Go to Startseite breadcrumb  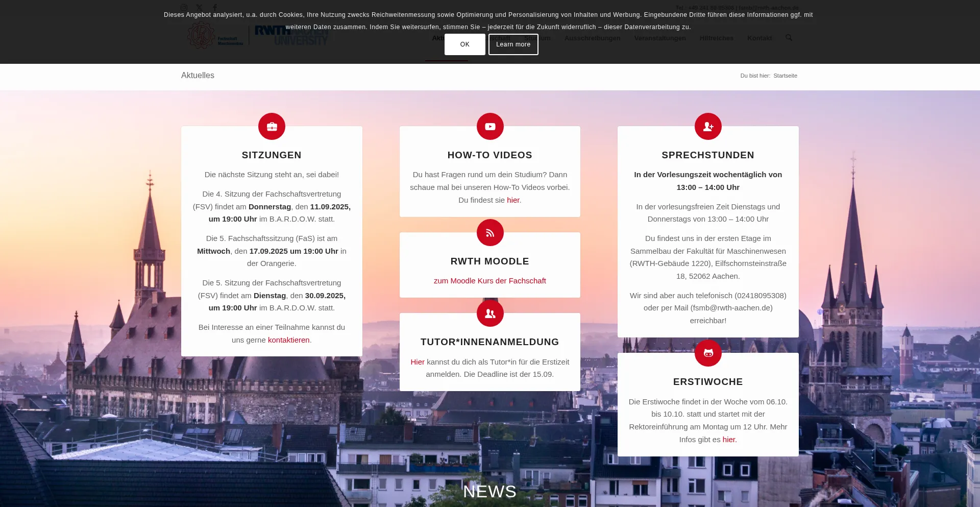click(x=785, y=76)
